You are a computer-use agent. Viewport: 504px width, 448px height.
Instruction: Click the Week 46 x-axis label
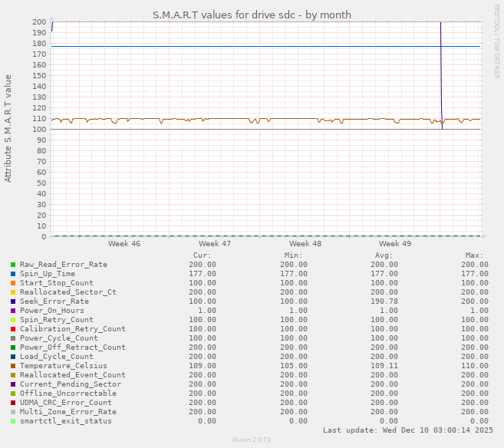(x=124, y=244)
